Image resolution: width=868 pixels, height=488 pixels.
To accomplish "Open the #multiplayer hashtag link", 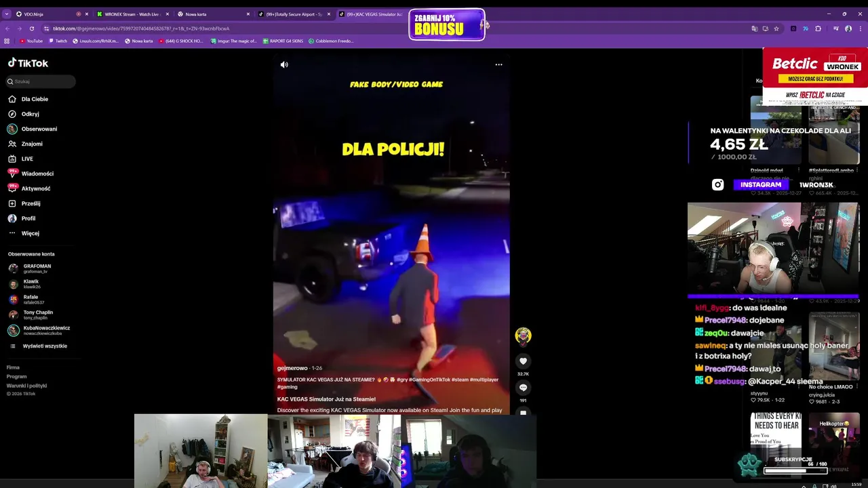I will 484,380.
